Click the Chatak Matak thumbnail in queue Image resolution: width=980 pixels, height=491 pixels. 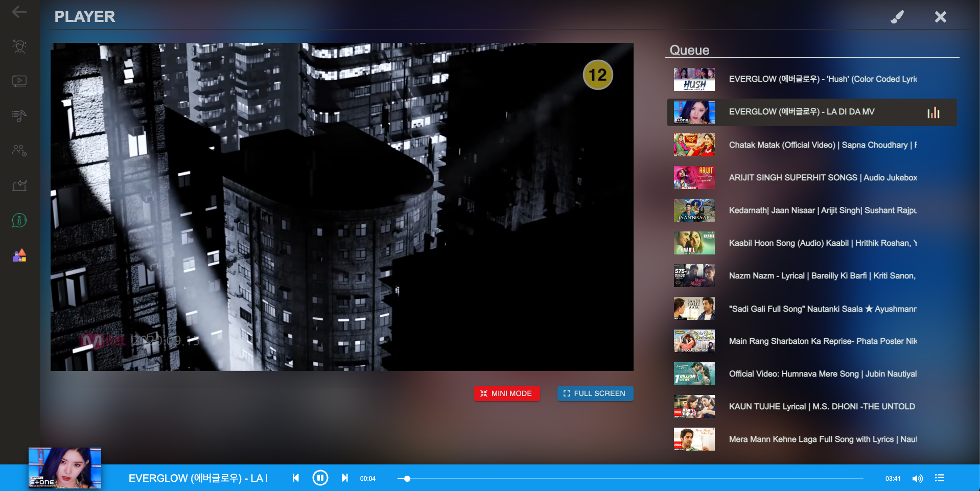tap(694, 145)
